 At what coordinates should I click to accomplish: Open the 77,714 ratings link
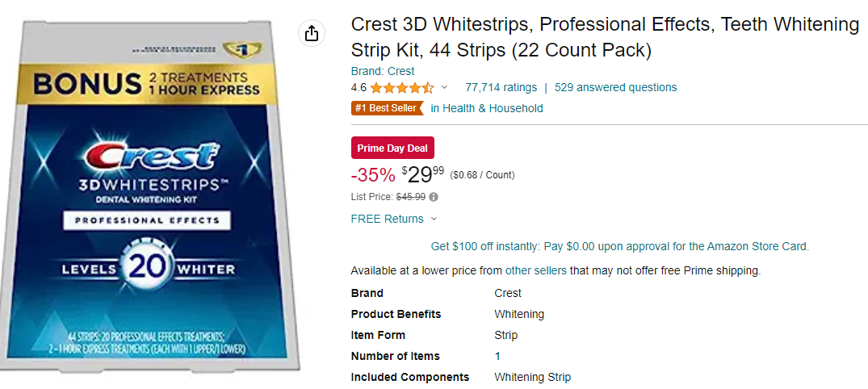pyautogui.click(x=501, y=87)
